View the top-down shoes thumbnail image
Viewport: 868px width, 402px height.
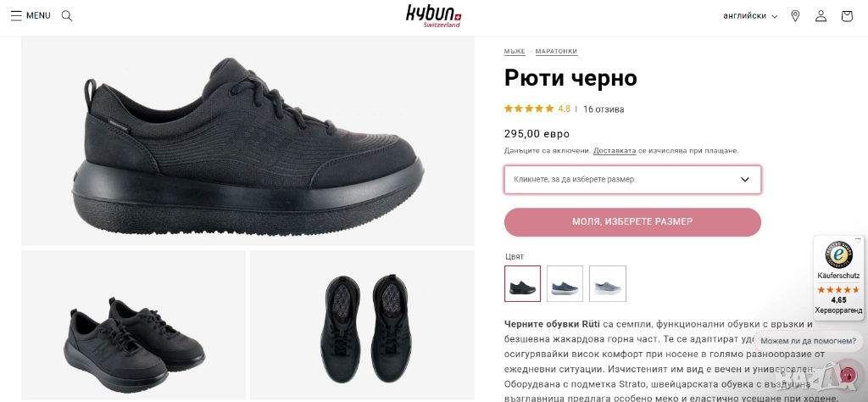tap(363, 325)
